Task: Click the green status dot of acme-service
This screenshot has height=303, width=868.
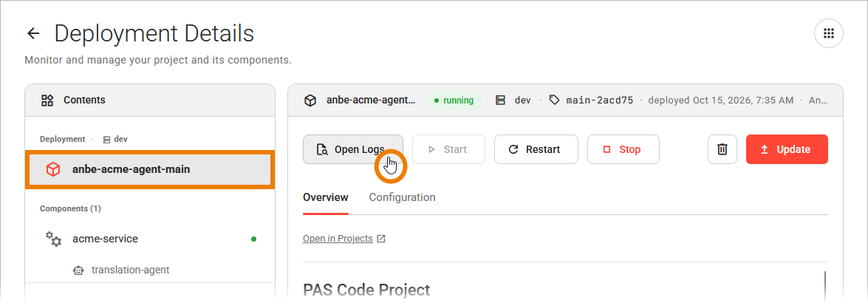Action: (x=253, y=239)
